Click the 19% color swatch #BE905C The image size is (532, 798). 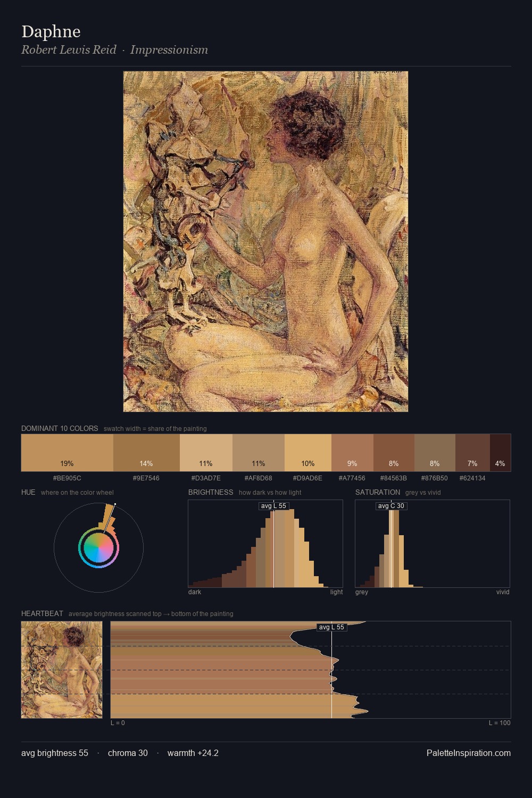coord(67,453)
